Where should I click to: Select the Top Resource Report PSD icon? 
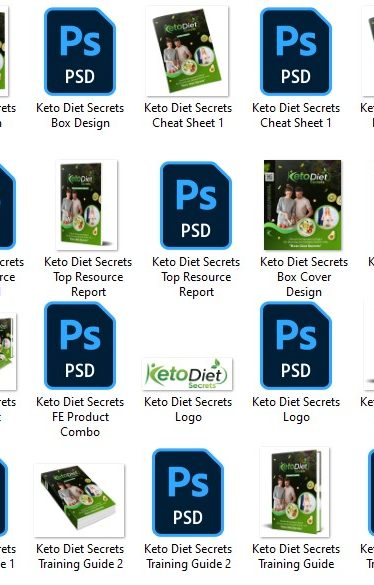pyautogui.click(x=196, y=205)
